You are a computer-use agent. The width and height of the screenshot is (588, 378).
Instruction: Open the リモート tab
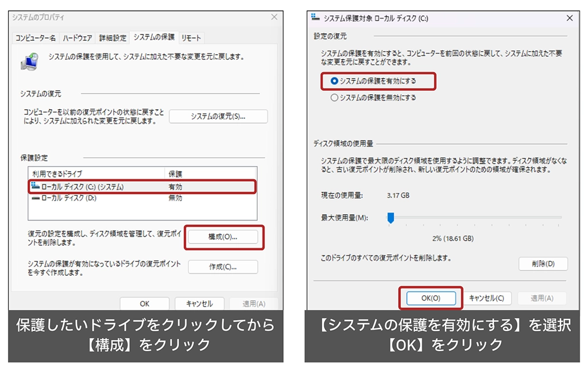click(x=191, y=38)
